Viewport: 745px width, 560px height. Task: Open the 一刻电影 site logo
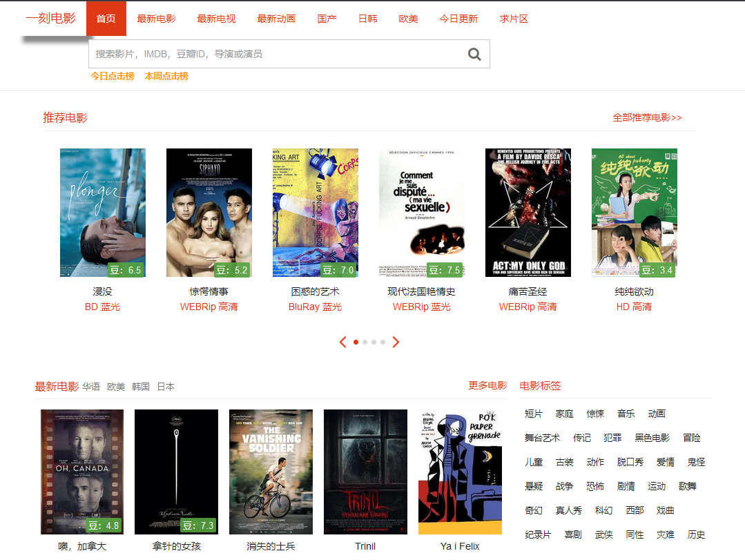(x=50, y=18)
